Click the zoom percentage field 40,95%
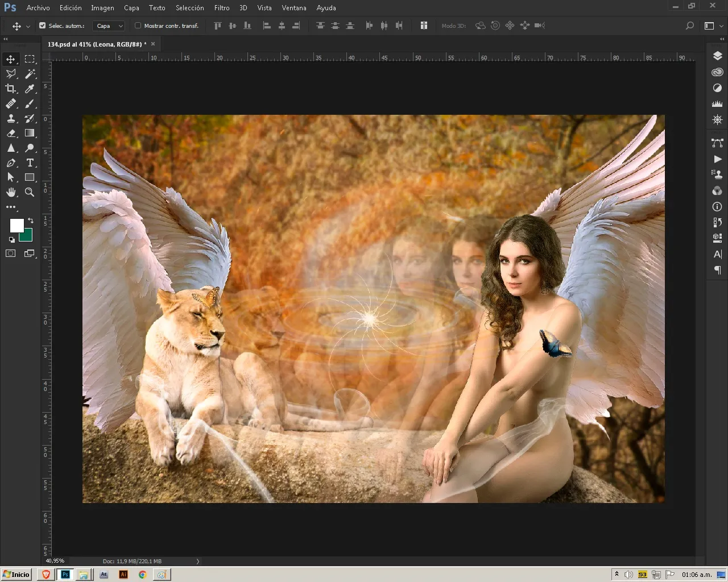 pos(55,561)
